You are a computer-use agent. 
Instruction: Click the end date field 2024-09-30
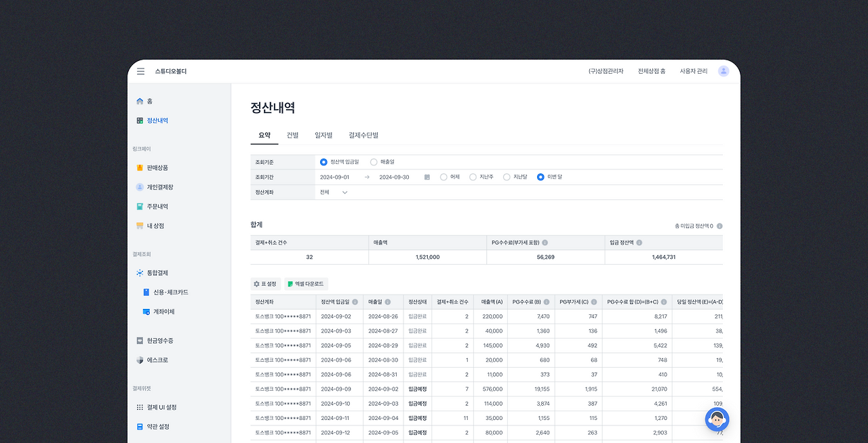394,177
